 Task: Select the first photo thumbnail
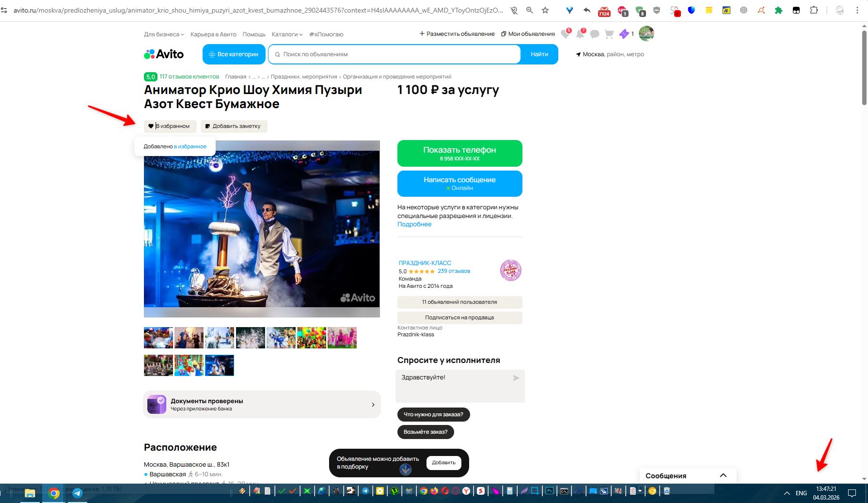158,338
